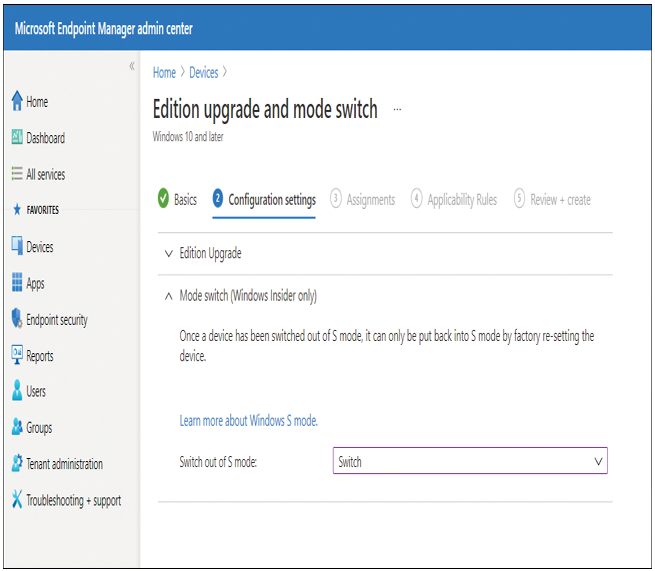Select the Groups icon
The height and width of the screenshot is (571, 655).
click(17, 427)
